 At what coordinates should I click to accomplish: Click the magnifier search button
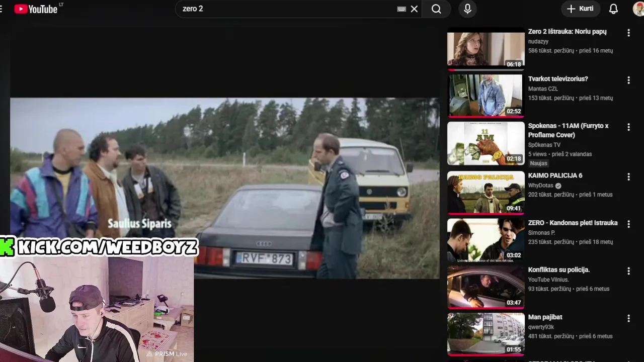(x=436, y=9)
